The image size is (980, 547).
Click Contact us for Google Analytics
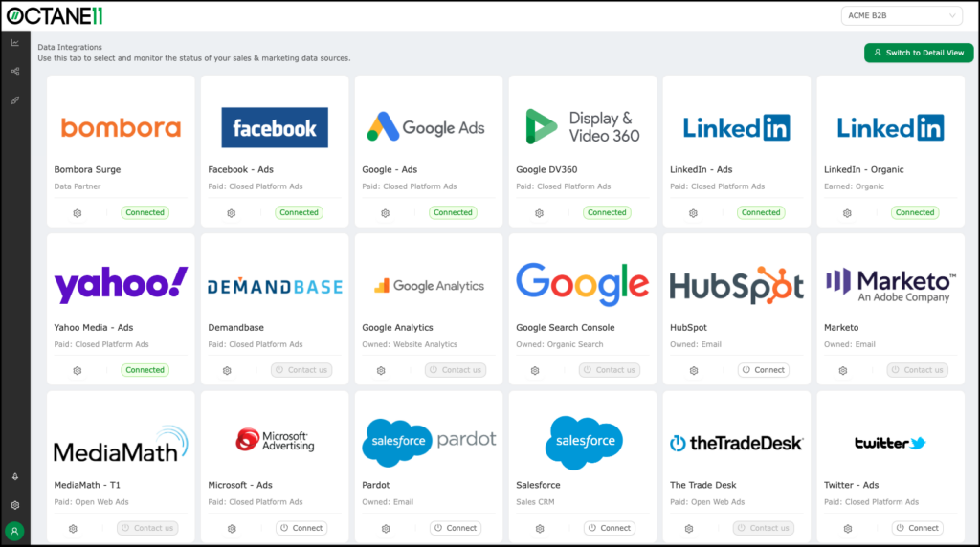coord(456,370)
